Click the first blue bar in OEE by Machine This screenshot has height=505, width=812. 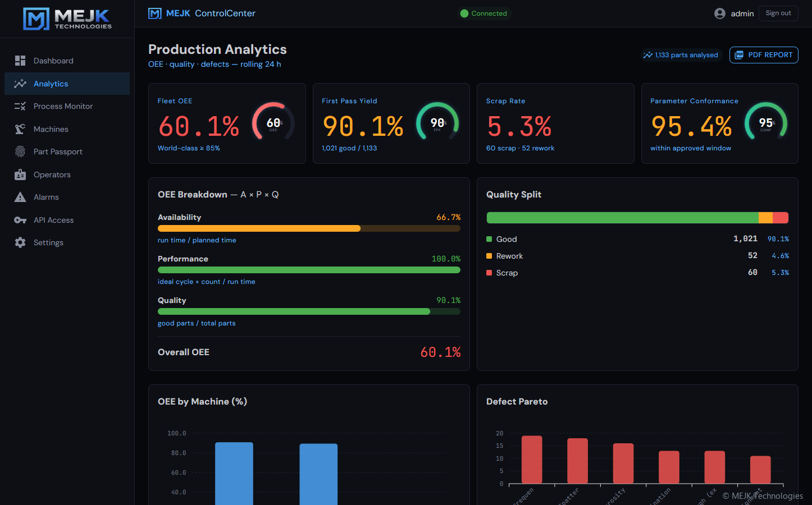click(234, 474)
